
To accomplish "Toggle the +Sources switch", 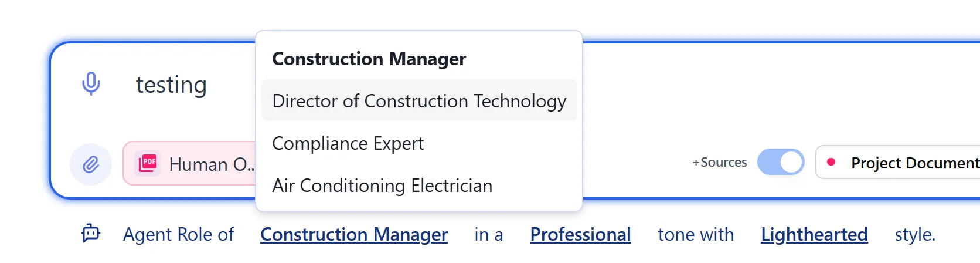I will click(780, 162).
